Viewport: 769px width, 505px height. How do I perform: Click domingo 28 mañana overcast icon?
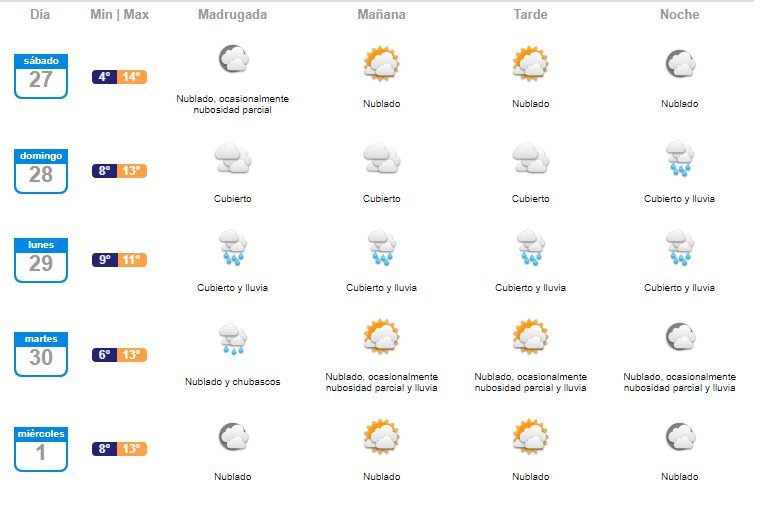tap(382, 158)
